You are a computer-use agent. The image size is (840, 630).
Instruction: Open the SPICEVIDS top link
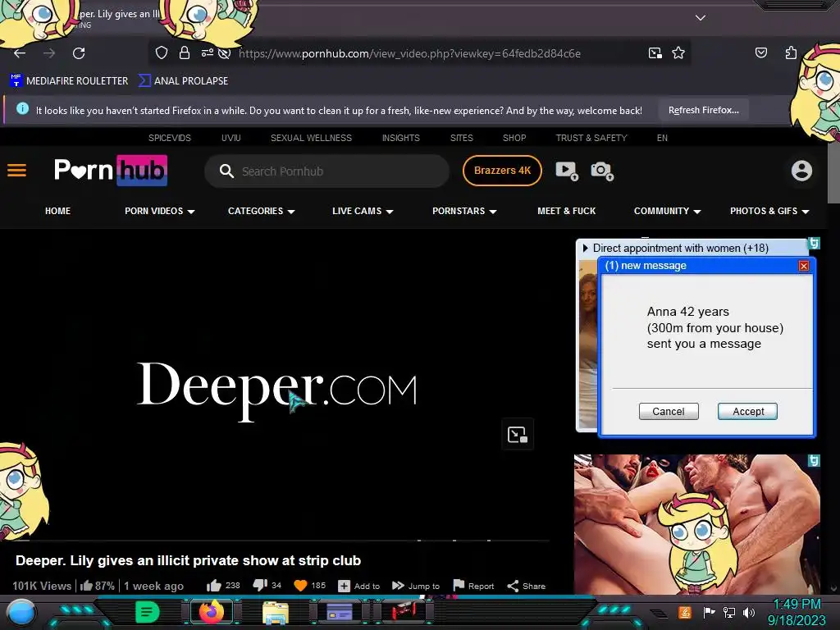tap(169, 138)
